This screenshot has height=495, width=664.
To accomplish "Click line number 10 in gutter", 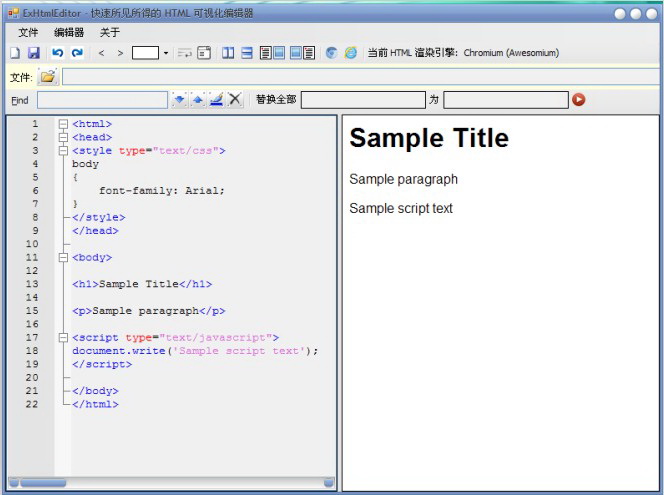I will pos(32,244).
